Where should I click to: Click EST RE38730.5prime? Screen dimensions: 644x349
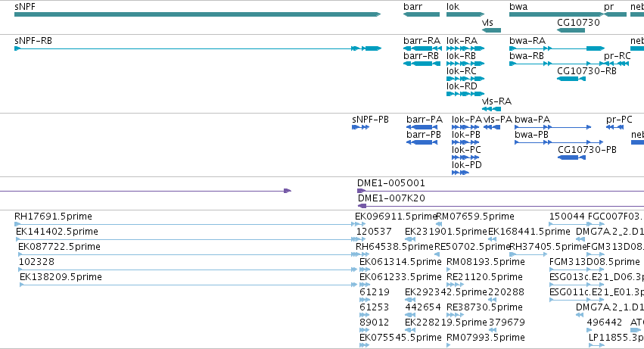click(455, 315)
